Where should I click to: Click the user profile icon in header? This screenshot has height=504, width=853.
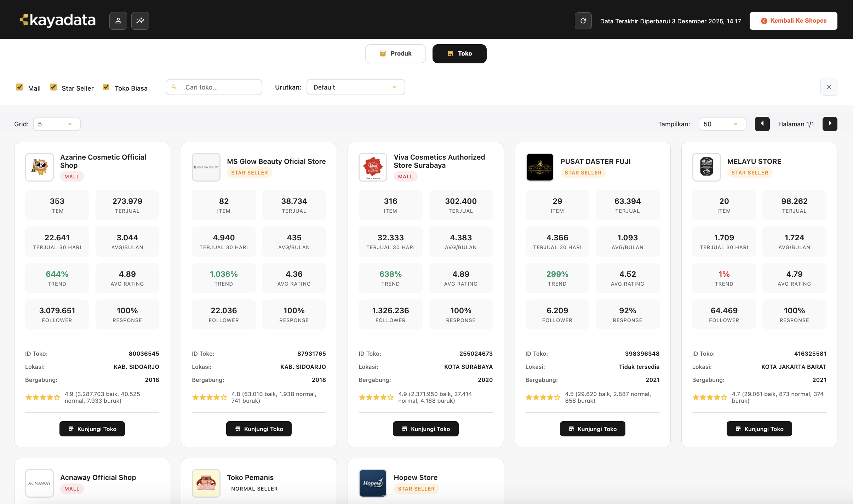(118, 21)
